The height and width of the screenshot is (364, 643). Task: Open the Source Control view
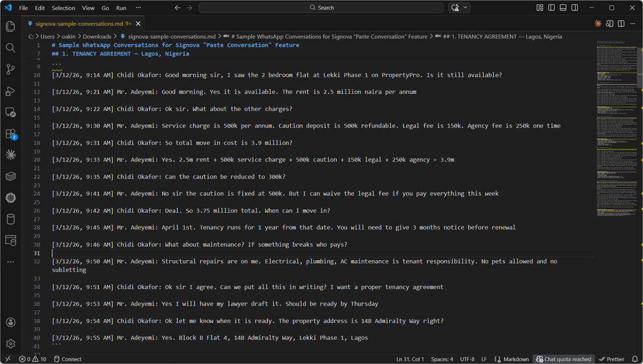click(x=10, y=69)
